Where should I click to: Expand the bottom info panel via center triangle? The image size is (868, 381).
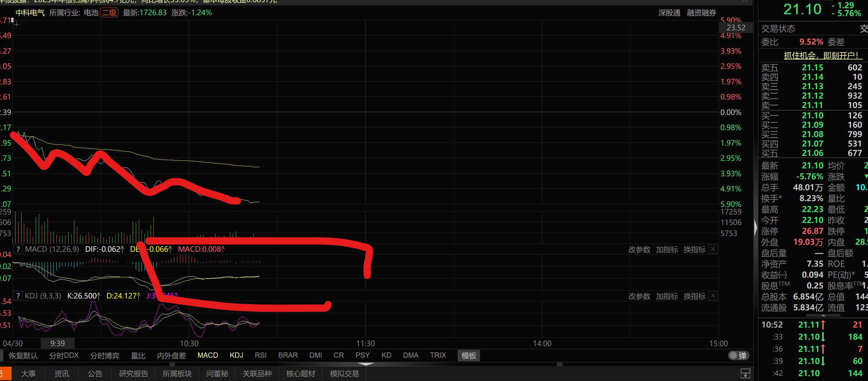coord(365,364)
